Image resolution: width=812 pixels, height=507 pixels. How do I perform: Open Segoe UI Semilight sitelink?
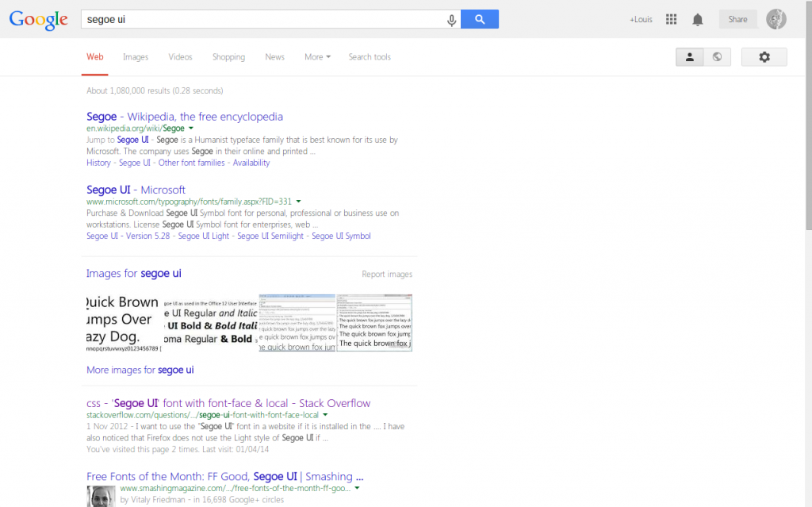point(270,236)
